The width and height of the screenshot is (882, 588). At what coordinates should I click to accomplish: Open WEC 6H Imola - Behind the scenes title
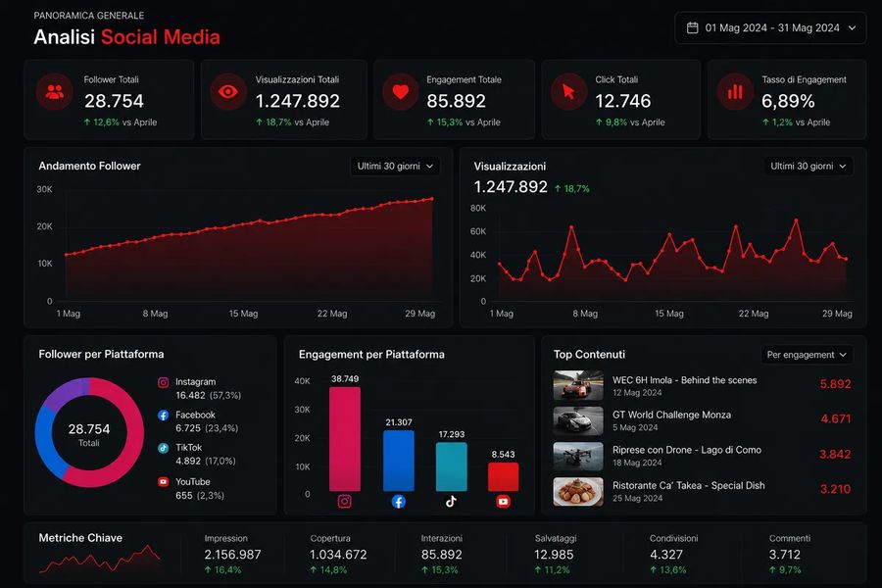(685, 380)
